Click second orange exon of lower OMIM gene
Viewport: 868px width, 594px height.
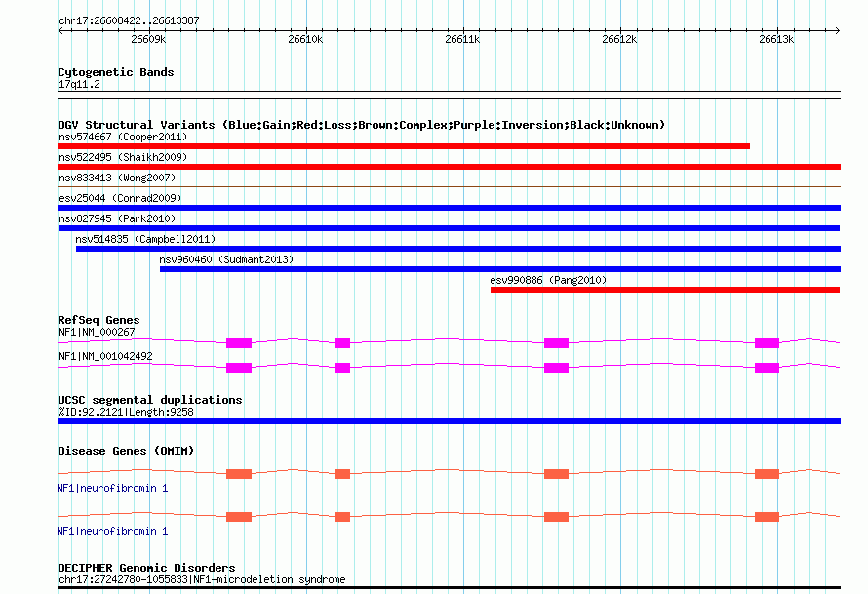point(342,517)
